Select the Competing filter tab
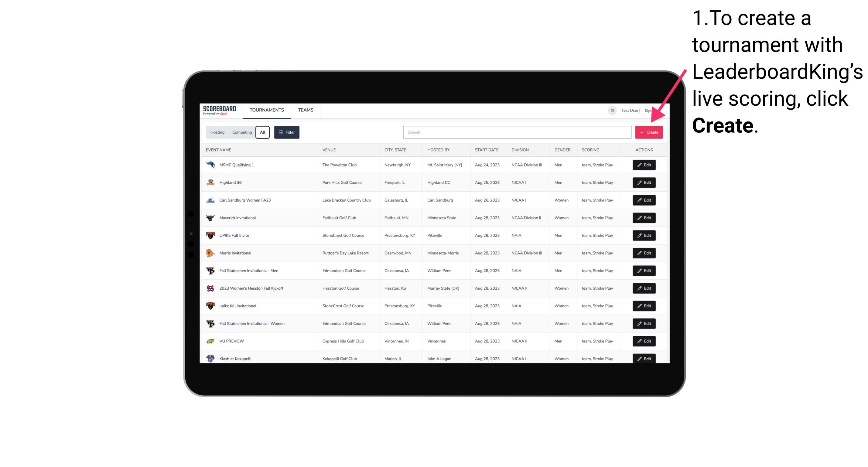 (241, 132)
